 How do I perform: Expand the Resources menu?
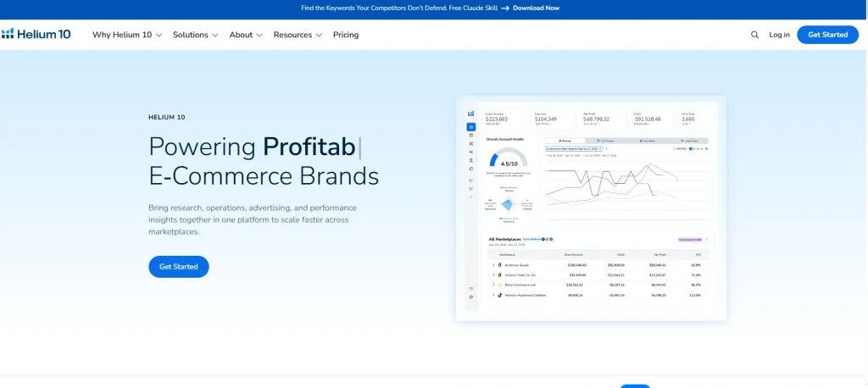click(298, 35)
